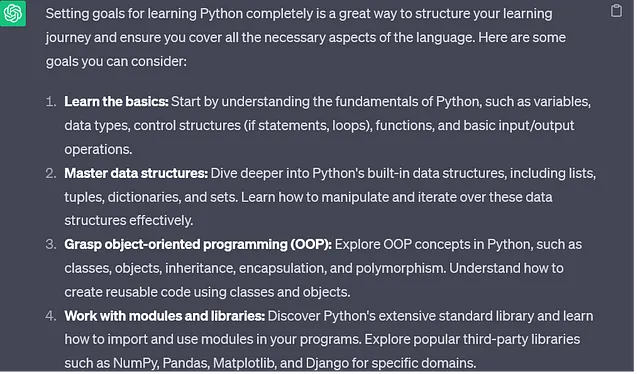Click the ChatGPT logo avatar icon

(x=13, y=13)
